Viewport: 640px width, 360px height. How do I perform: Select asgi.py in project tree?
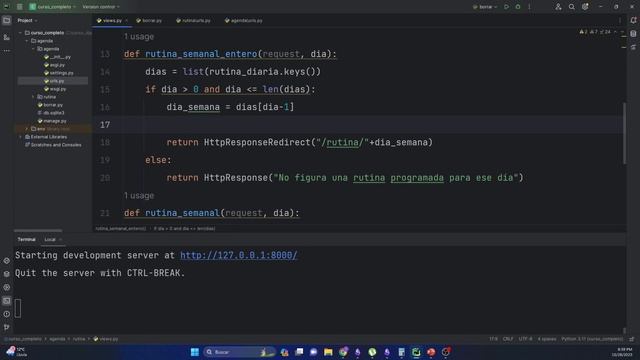coord(54,65)
